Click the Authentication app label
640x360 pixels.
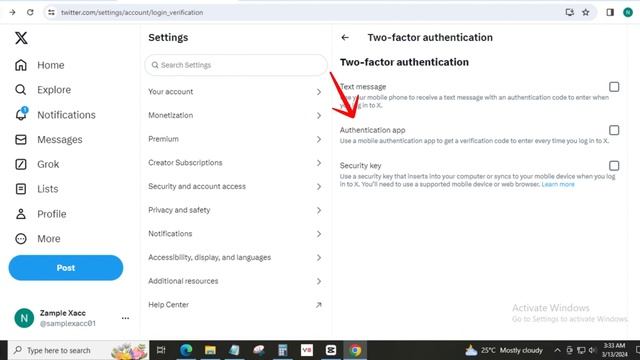point(372,130)
